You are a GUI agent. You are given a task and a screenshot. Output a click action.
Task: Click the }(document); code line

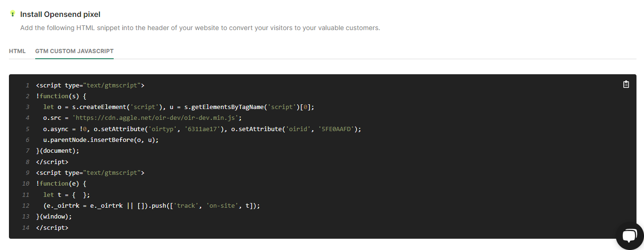click(57, 151)
